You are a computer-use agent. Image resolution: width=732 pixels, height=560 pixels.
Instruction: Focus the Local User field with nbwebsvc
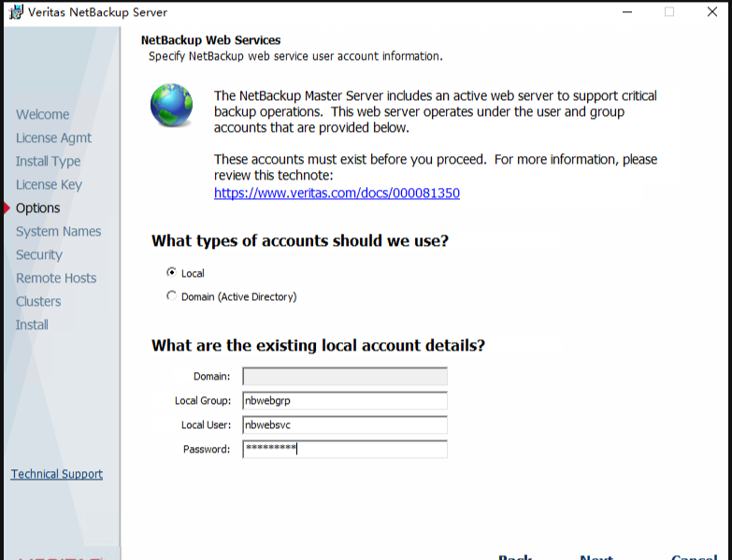click(x=345, y=424)
